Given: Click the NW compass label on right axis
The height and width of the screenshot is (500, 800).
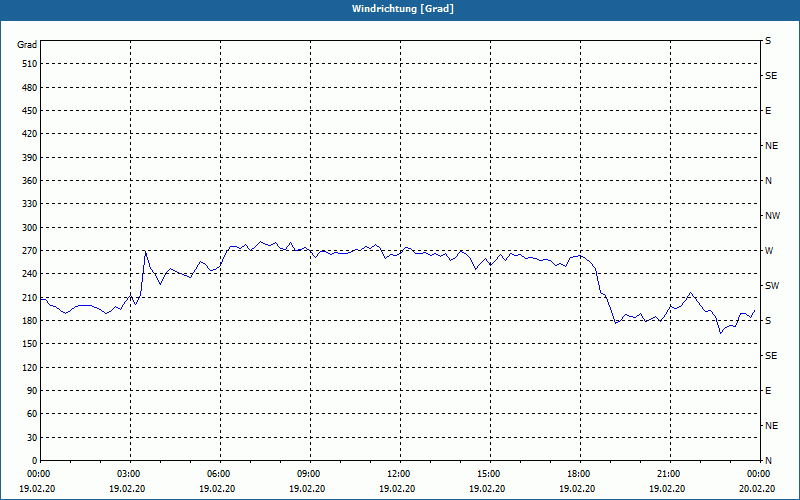Looking at the screenshot, I should (x=772, y=216).
